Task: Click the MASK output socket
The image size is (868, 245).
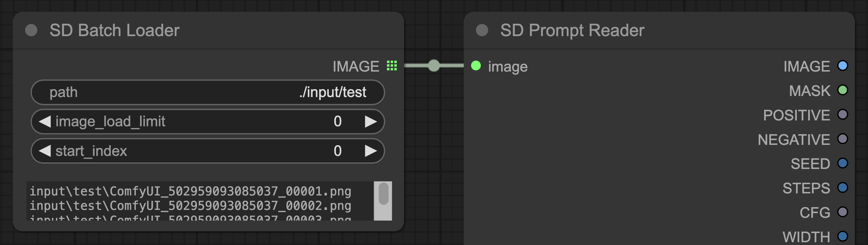Action: pos(843,90)
